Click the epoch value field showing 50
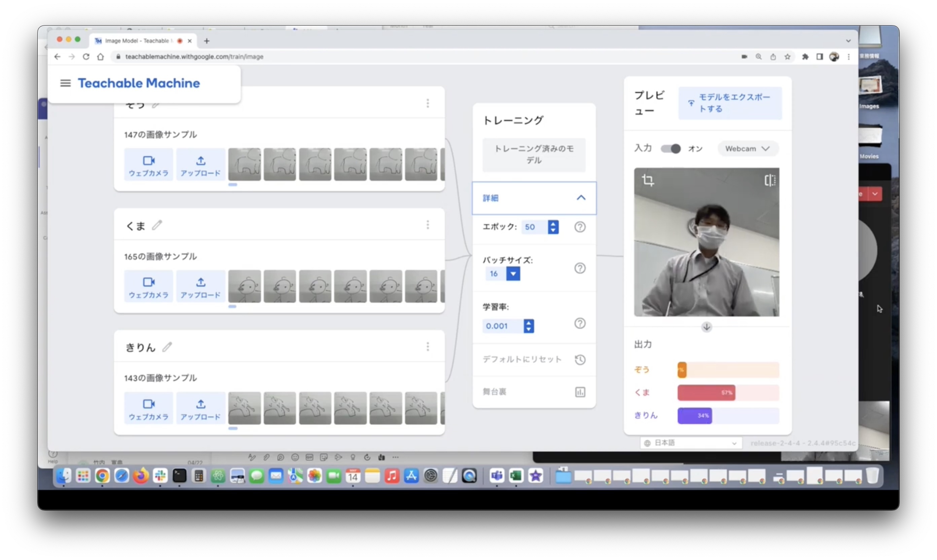Screen dimensions: 937x560 534,227
